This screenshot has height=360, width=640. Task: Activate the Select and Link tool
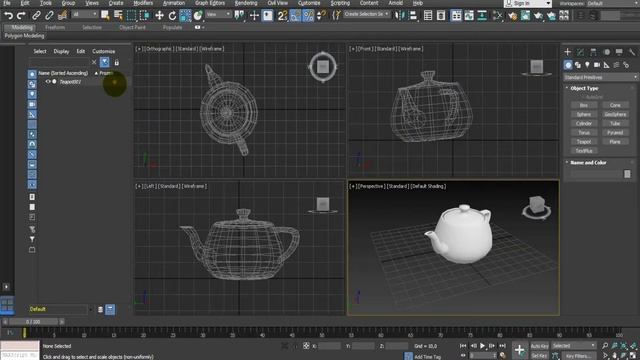[x=36, y=16]
